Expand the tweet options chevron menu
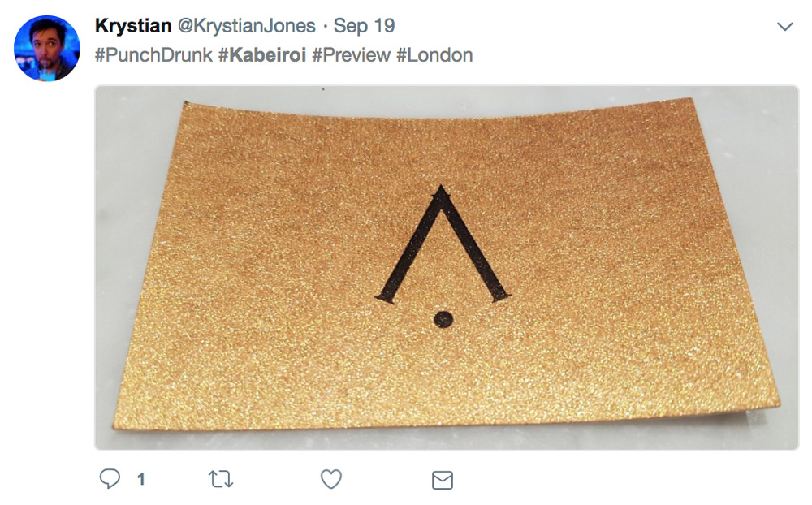 785,27
